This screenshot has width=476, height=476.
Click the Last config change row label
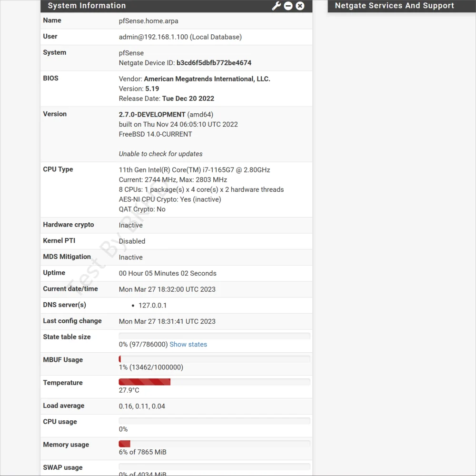72,321
